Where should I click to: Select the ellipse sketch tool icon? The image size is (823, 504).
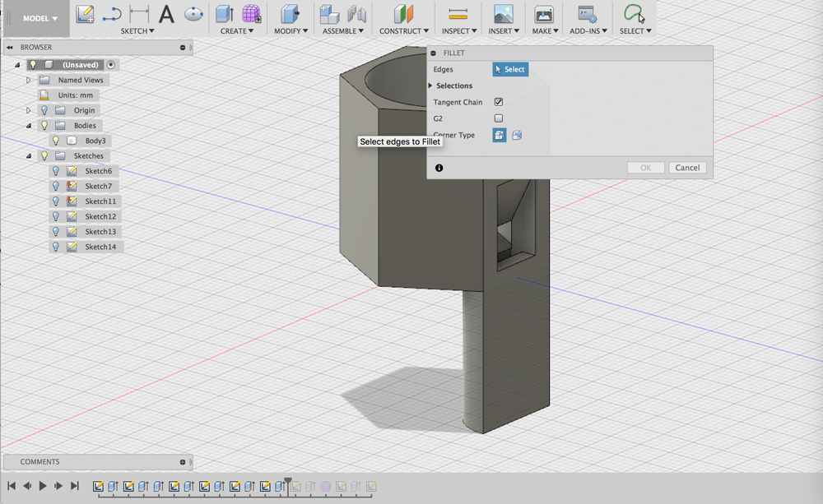[x=193, y=14]
